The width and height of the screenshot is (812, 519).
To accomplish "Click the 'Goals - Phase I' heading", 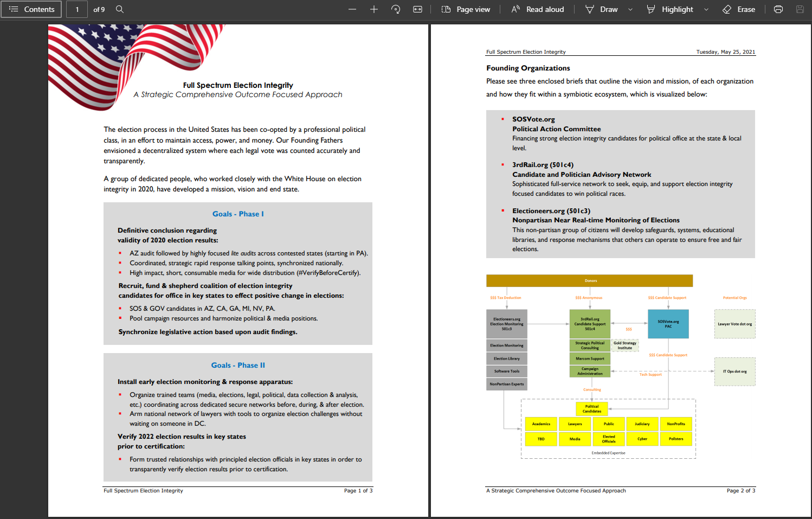I will 238,214.
